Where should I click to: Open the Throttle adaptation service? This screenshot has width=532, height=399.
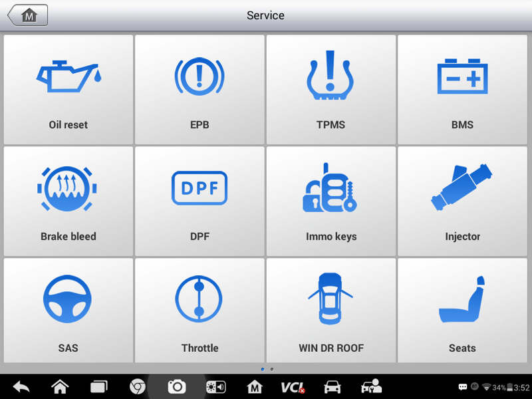[199, 311]
